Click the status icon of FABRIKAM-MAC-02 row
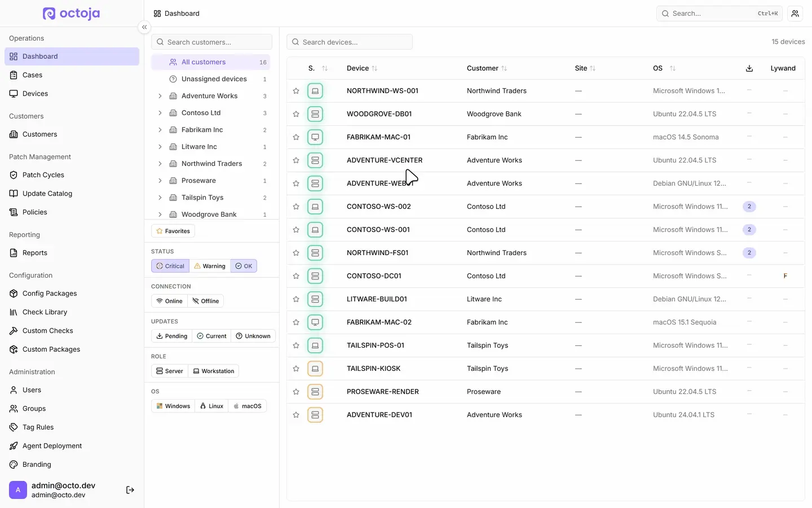Viewport: 812px width, 508px height. pyautogui.click(x=315, y=322)
